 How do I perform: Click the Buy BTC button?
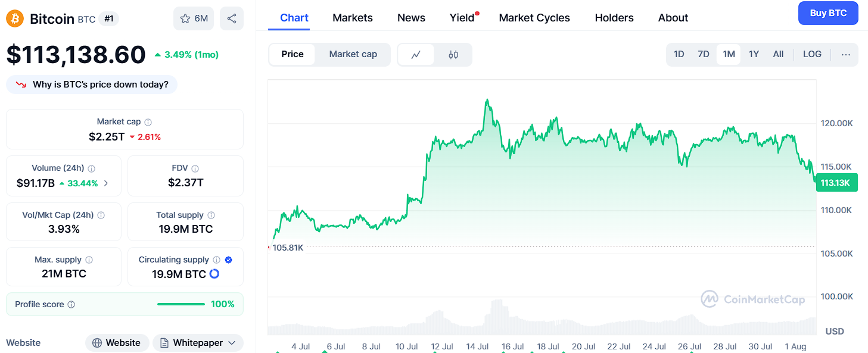point(828,13)
